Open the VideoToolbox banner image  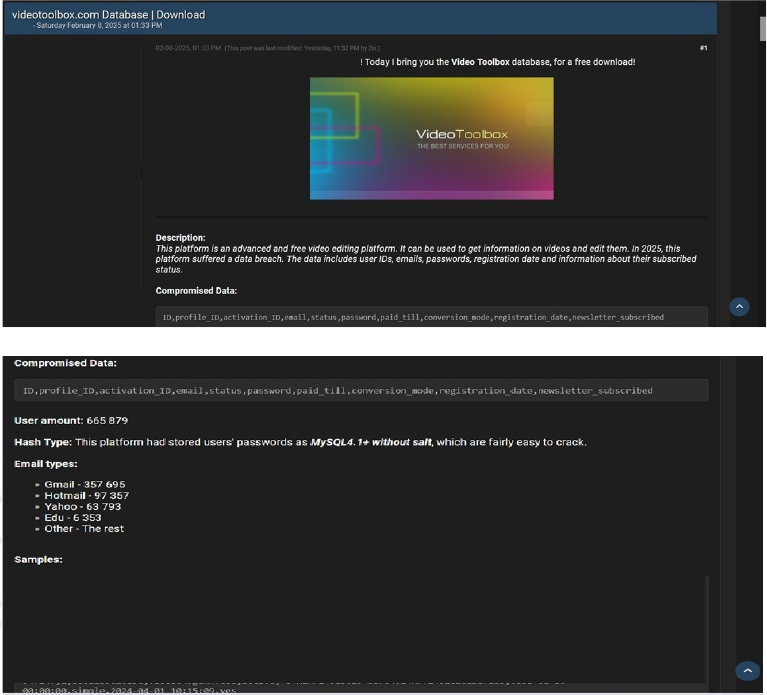pyautogui.click(x=431, y=138)
